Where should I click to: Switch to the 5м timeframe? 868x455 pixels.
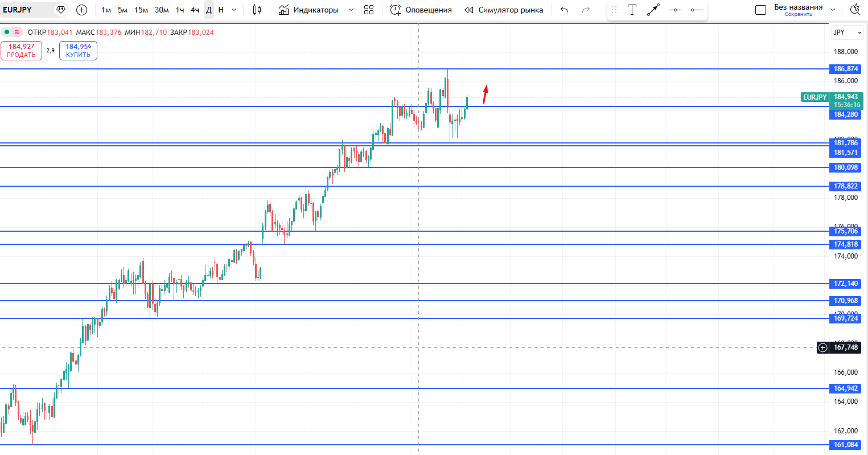(x=122, y=10)
